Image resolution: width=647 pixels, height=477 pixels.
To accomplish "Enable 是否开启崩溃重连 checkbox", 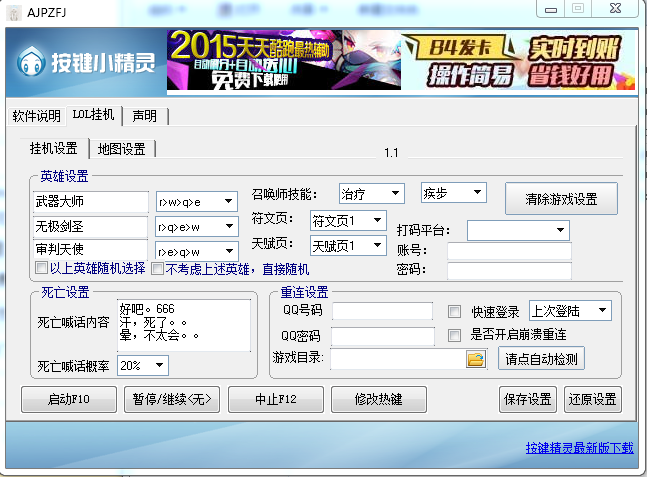I will coord(455,335).
